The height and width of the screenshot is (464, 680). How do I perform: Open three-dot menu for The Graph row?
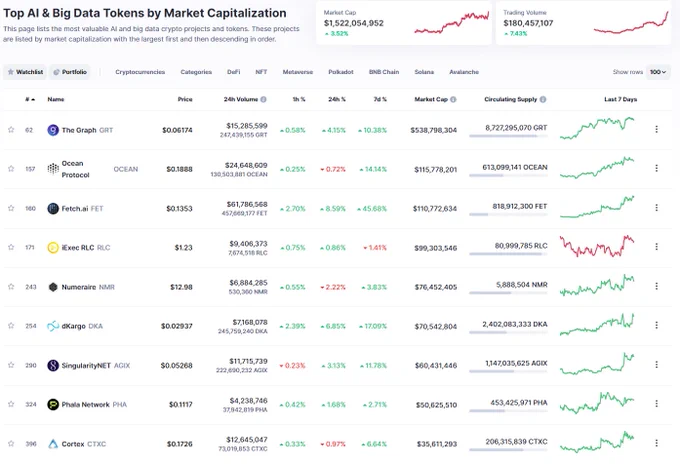[x=657, y=129]
